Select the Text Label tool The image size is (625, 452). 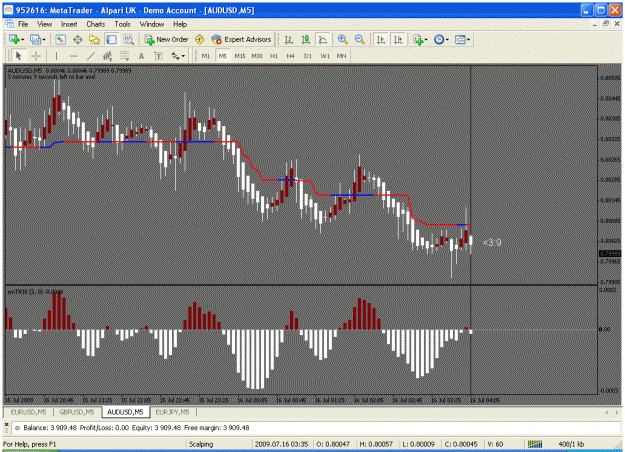[158, 56]
